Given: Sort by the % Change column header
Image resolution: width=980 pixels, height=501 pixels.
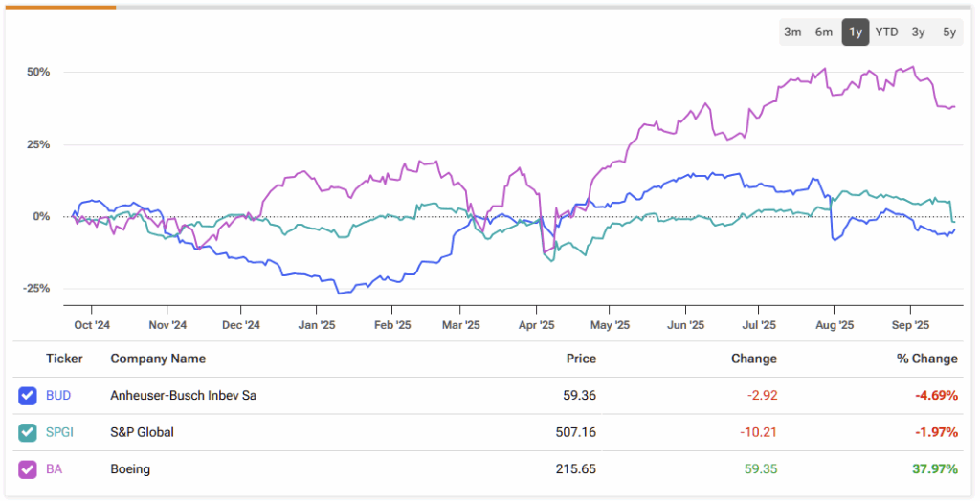Looking at the screenshot, I should pyautogui.click(x=927, y=359).
